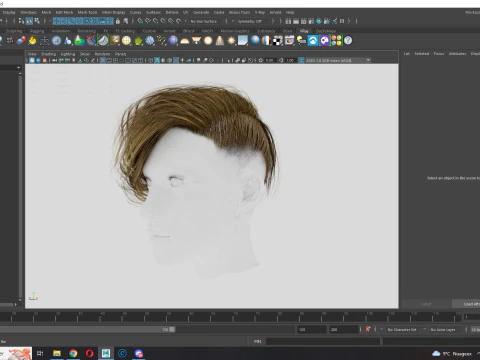
Task: Open the Mesh Tools menu
Action: click(x=87, y=12)
